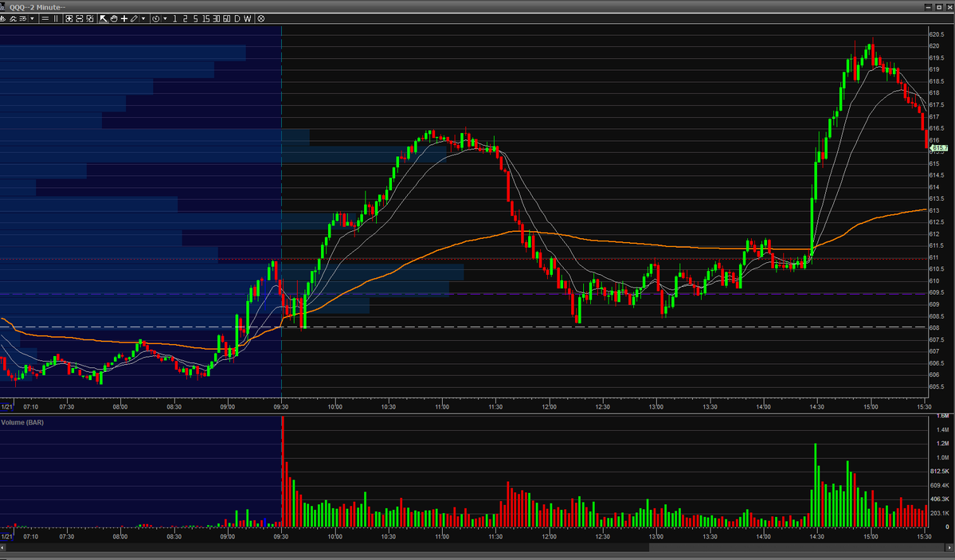The height and width of the screenshot is (560, 955).
Task: Click the chart window icon in title bar
Action: tap(2, 6)
